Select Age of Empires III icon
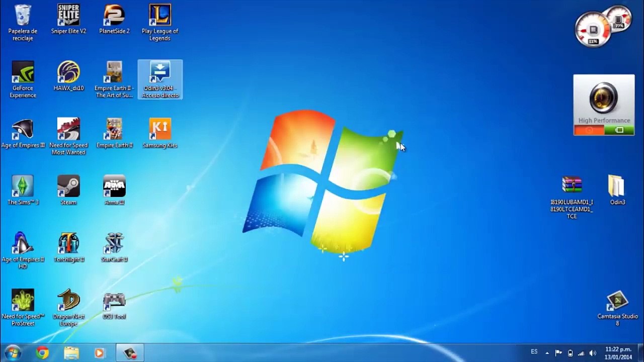The width and height of the screenshot is (644, 362). pos(23,133)
